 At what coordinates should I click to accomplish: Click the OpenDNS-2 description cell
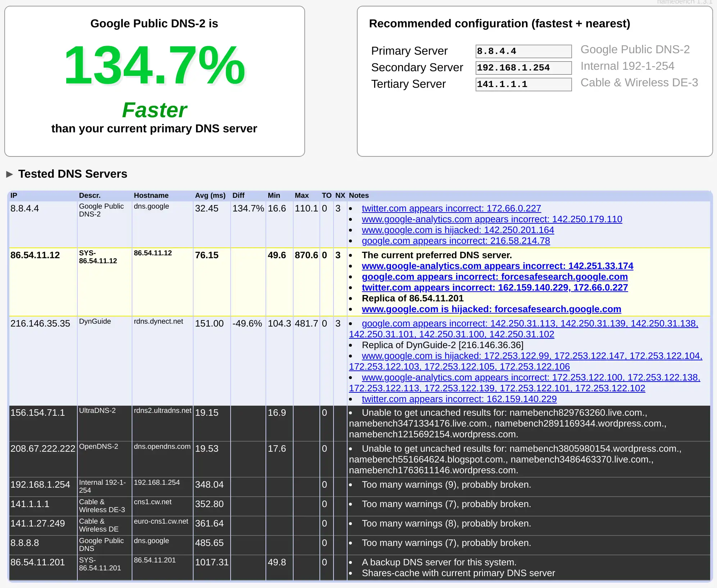[x=98, y=447]
